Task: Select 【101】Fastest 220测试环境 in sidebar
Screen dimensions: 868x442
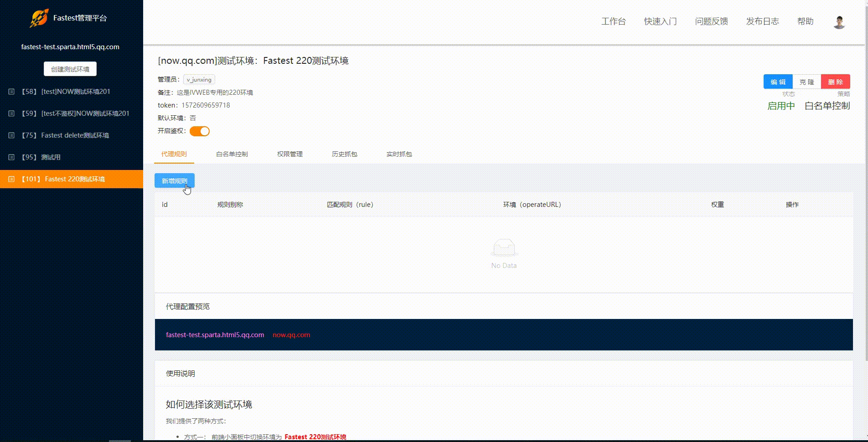Action: click(x=72, y=179)
